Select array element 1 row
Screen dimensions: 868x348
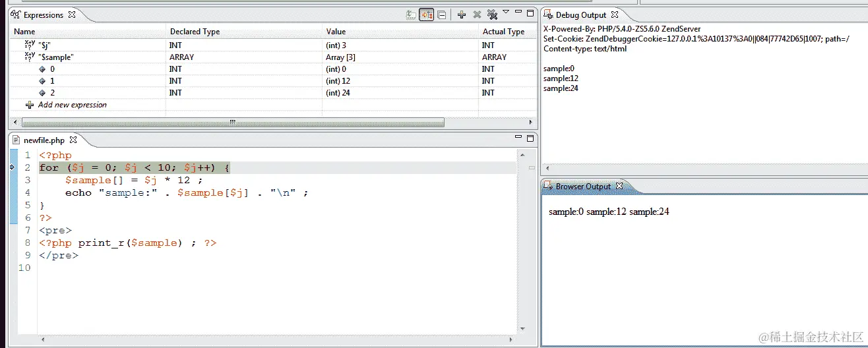pyautogui.click(x=272, y=81)
